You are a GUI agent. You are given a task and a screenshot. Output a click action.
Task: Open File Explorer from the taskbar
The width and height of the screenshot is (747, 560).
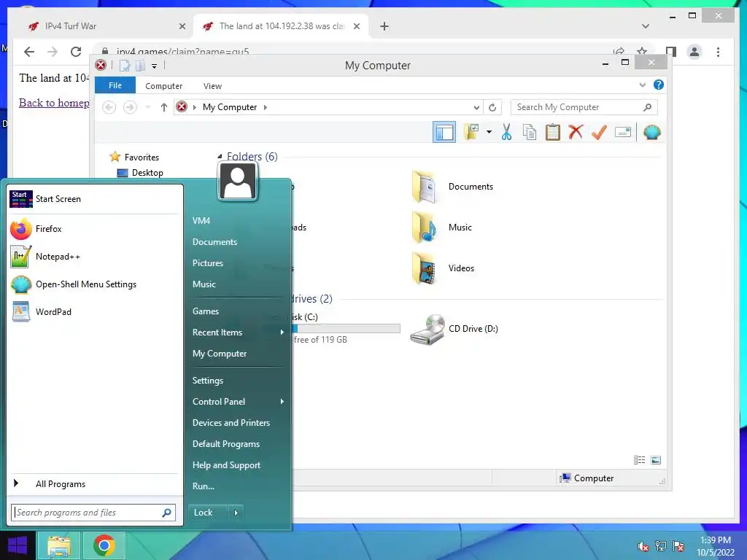click(58, 545)
